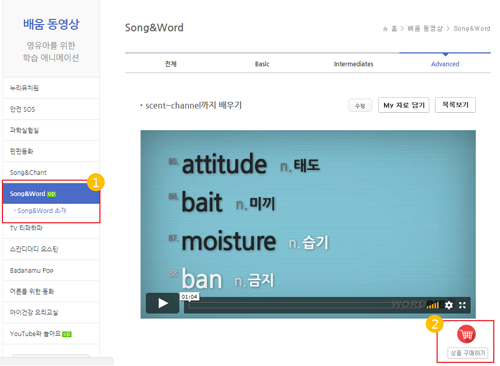Click 상품 구매하기 button below cart
This screenshot has width=500, height=366.
click(468, 353)
